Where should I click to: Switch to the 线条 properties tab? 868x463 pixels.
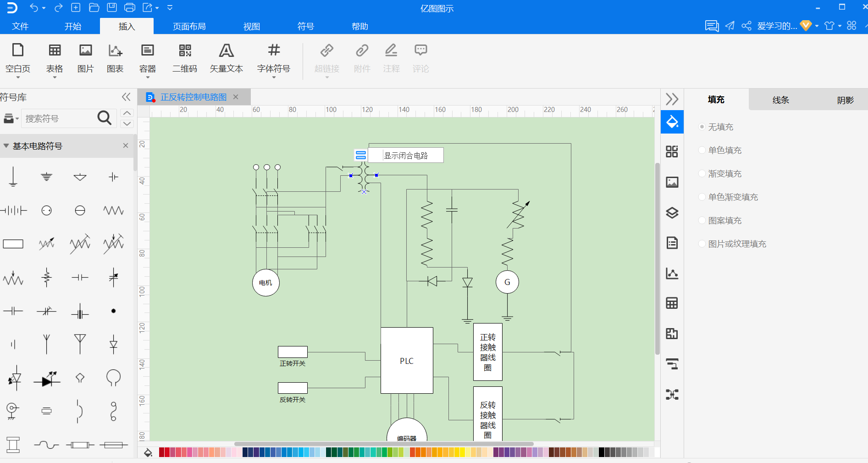pyautogui.click(x=781, y=100)
